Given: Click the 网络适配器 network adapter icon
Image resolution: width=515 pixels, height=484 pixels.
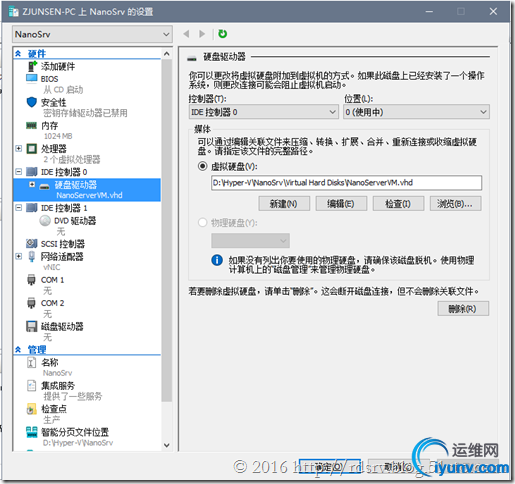Looking at the screenshot, I should 32,256.
